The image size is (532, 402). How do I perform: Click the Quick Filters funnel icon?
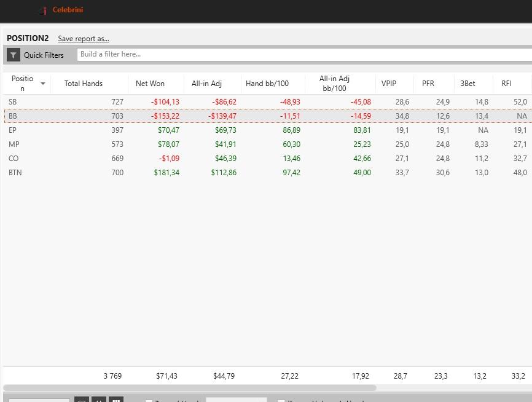pos(14,55)
